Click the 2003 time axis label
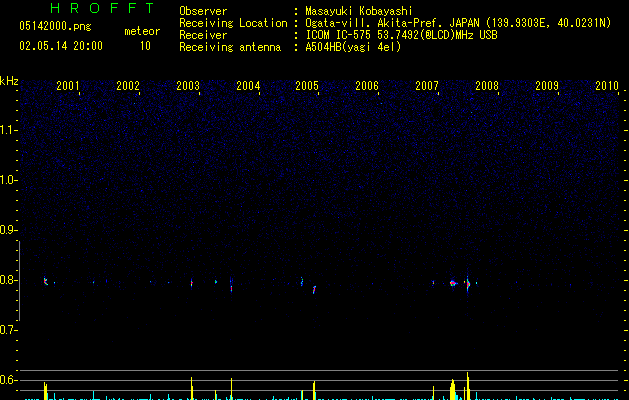This screenshot has height=400, width=629. [x=188, y=85]
